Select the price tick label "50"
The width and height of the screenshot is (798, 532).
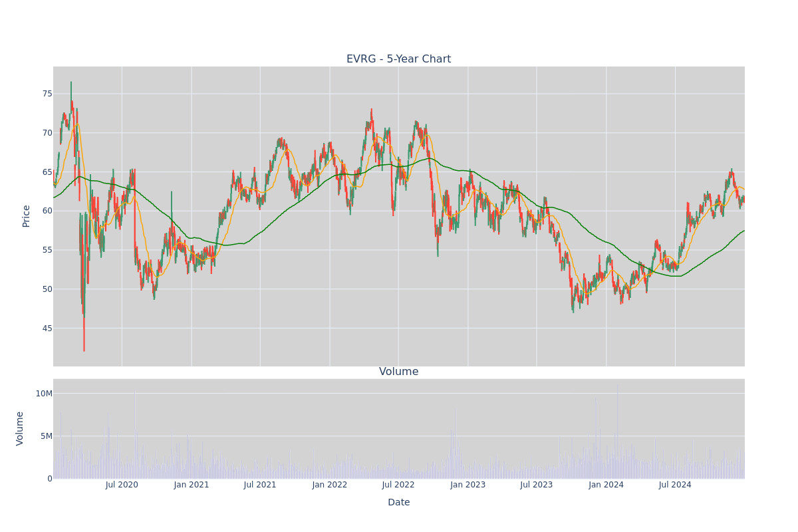click(47, 289)
